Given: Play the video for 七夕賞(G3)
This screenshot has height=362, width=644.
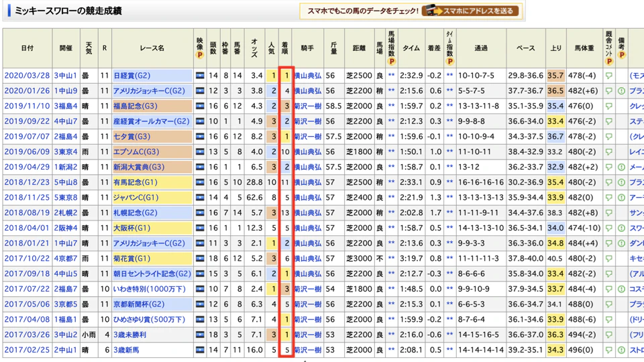Looking at the screenshot, I should coord(200,137).
